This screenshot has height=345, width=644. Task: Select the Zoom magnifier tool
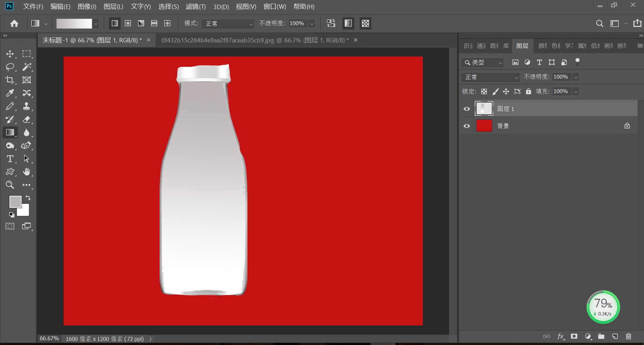(x=10, y=185)
